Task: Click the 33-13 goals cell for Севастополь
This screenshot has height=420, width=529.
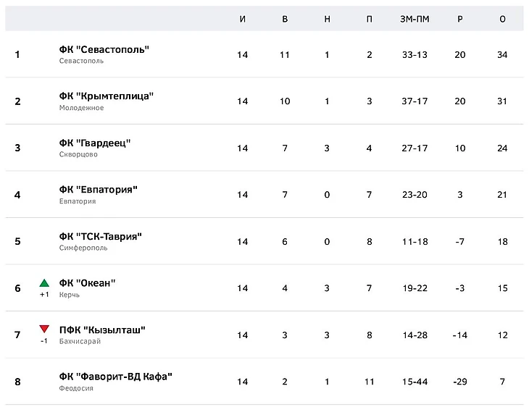Action: coord(415,54)
